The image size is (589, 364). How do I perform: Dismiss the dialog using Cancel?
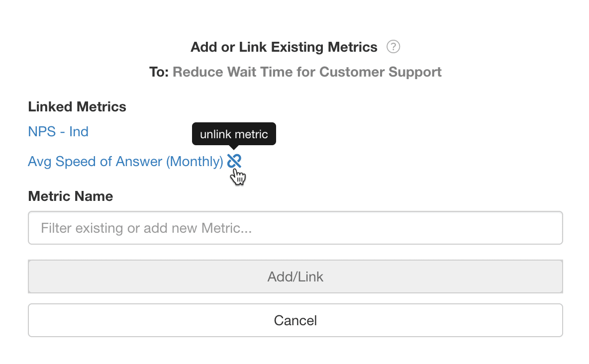click(x=295, y=320)
